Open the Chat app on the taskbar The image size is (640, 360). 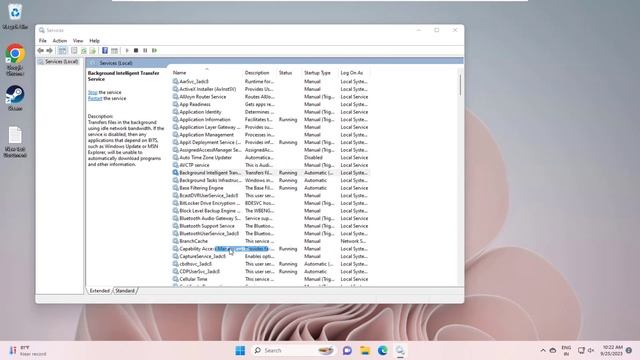(347, 351)
